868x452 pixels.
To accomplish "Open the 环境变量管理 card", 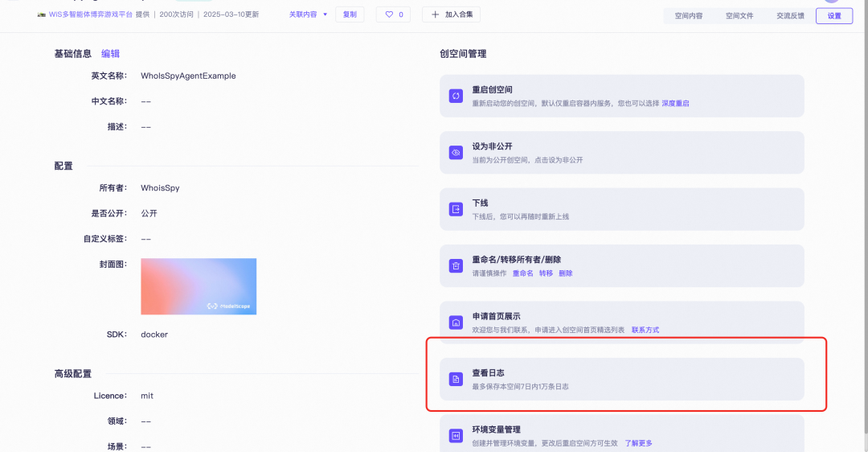I will tap(621, 434).
